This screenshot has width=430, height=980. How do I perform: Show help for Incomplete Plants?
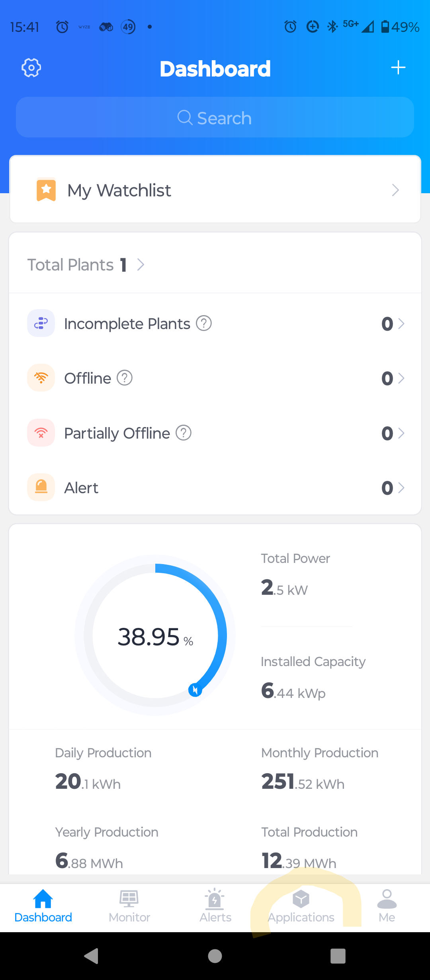(204, 323)
